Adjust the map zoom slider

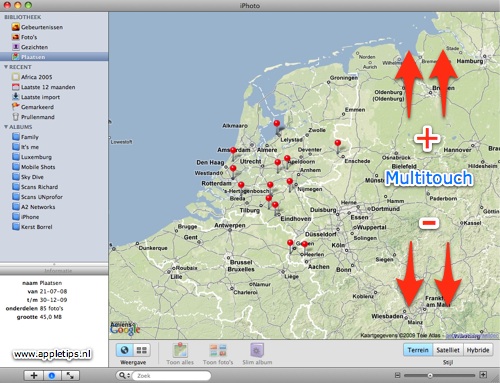click(x=430, y=375)
